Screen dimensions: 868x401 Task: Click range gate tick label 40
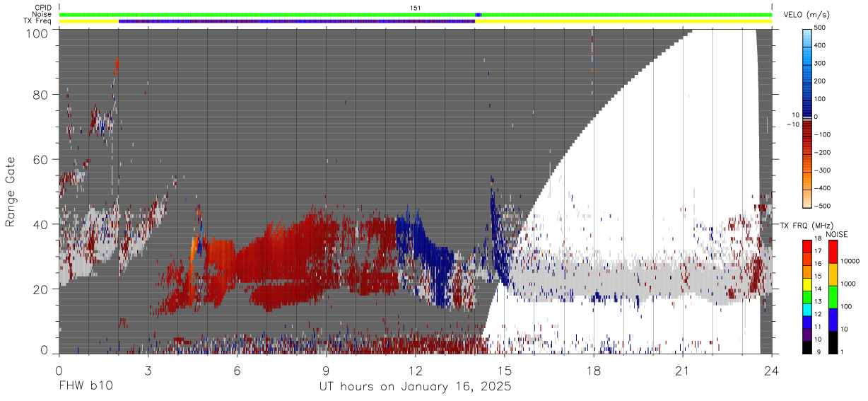point(42,224)
